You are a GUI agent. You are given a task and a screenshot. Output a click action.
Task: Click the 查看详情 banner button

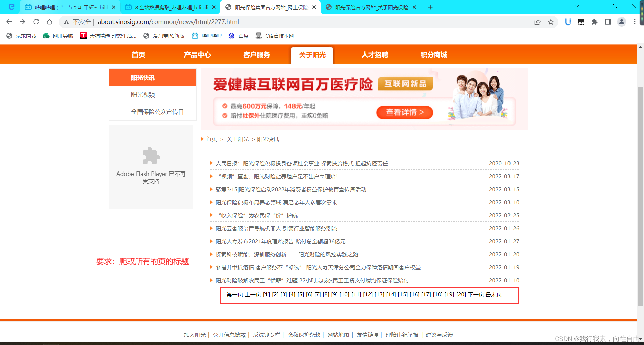click(x=405, y=112)
